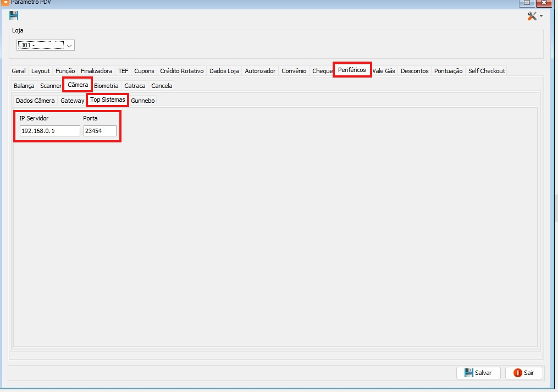
Task: Open the wrench and screwdriver tools icon
Action: (532, 16)
